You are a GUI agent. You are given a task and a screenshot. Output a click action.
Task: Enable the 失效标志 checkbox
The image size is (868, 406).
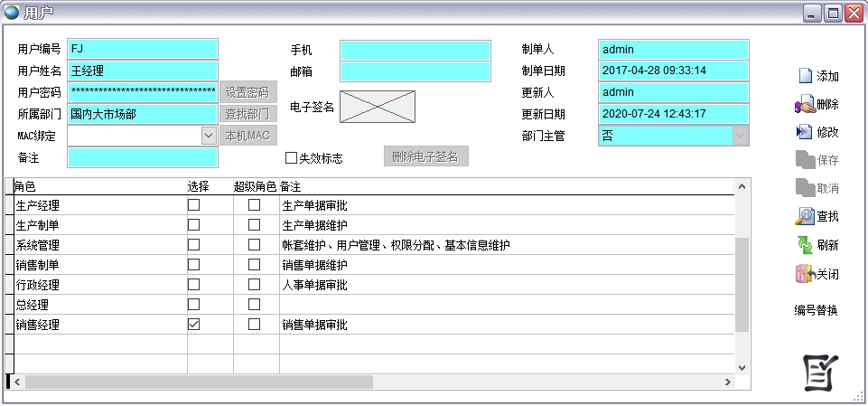pyautogui.click(x=291, y=158)
